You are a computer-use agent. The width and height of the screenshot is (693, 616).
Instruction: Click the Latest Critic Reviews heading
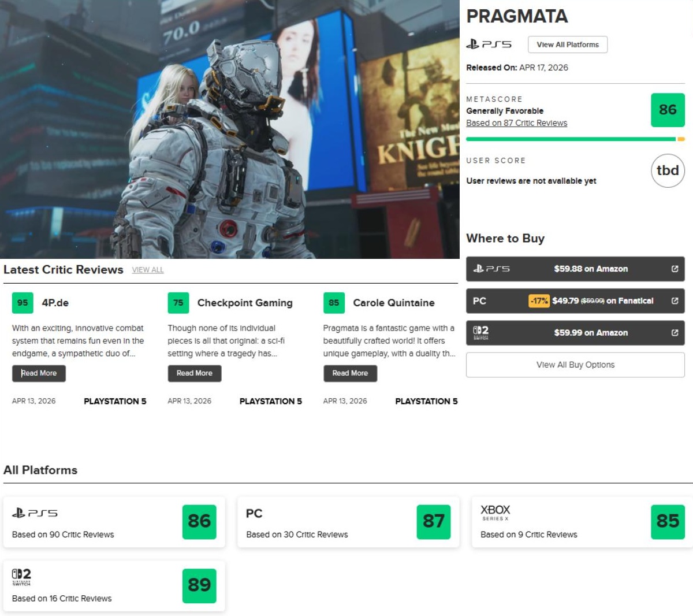point(63,269)
